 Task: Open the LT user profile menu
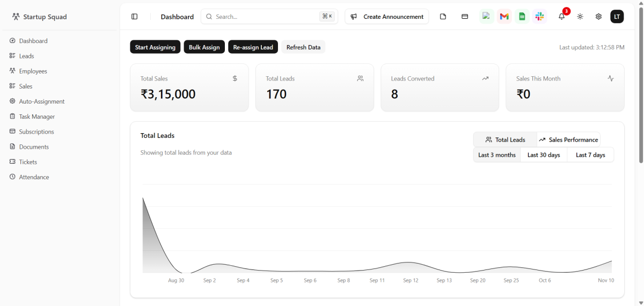617,17
